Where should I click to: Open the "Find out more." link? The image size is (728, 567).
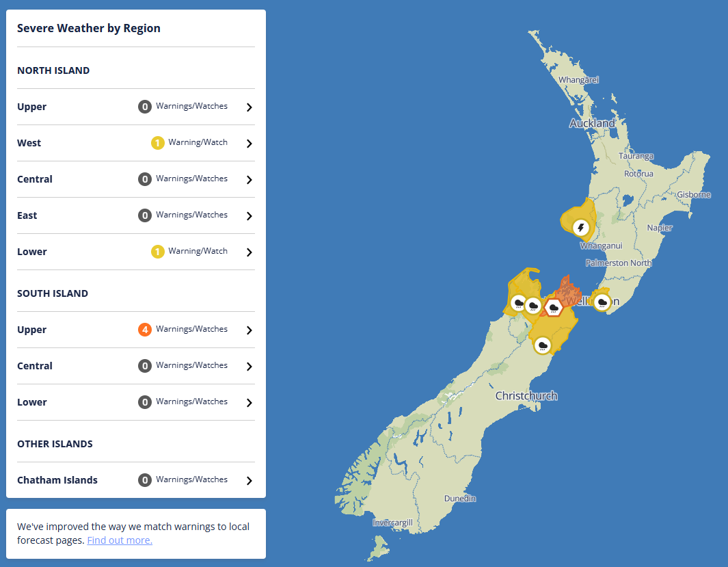pyautogui.click(x=120, y=540)
